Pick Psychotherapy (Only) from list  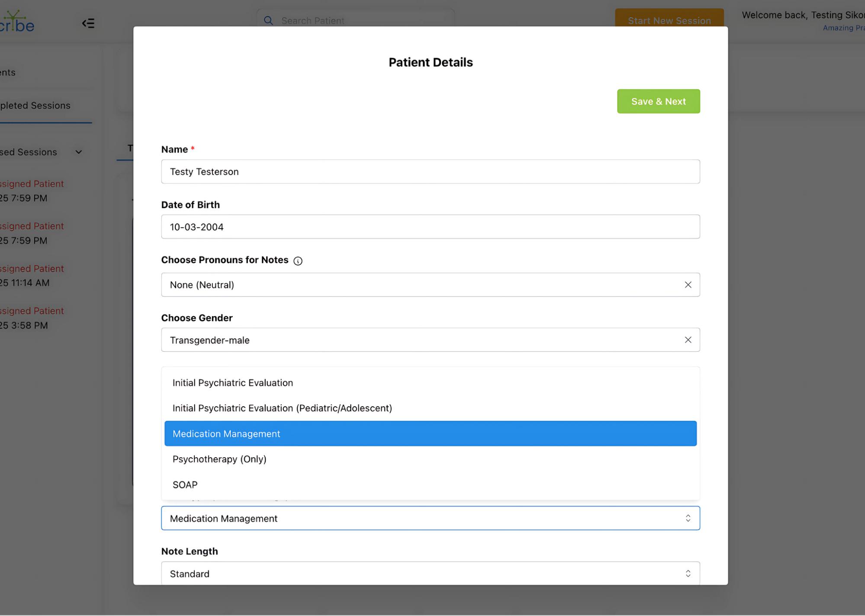(x=219, y=459)
